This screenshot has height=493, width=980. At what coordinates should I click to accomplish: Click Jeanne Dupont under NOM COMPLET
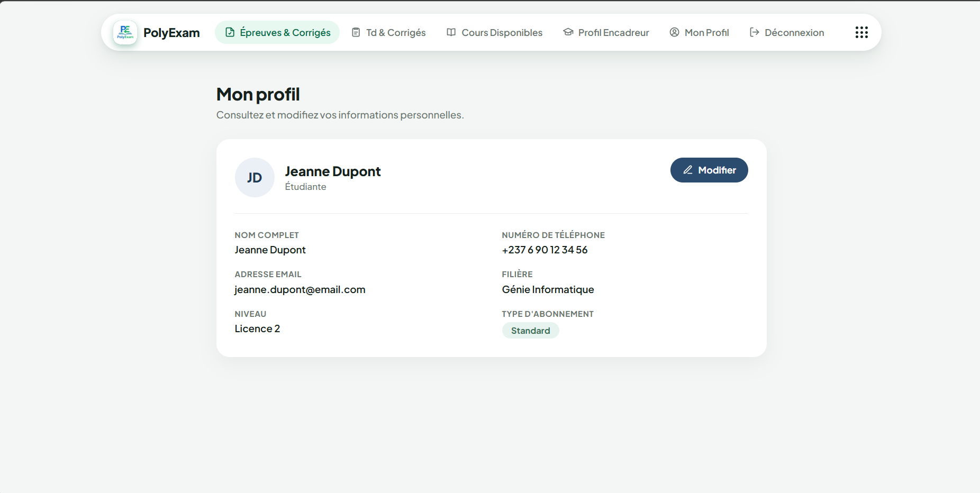270,250
